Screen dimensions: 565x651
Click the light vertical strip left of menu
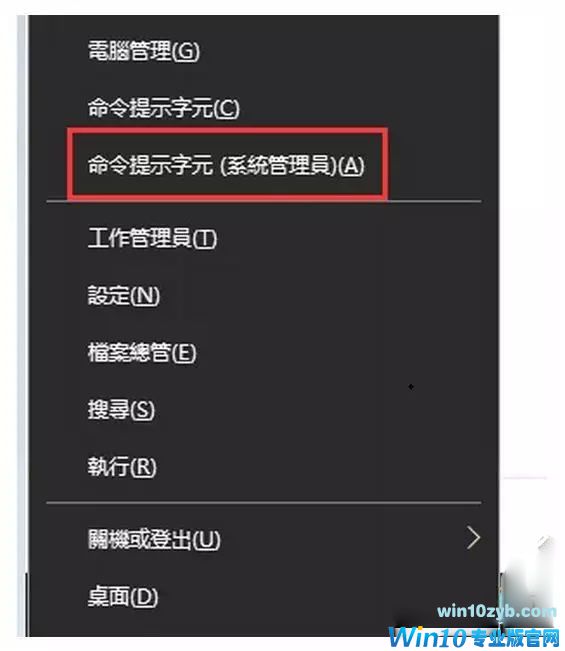click(x=22, y=291)
